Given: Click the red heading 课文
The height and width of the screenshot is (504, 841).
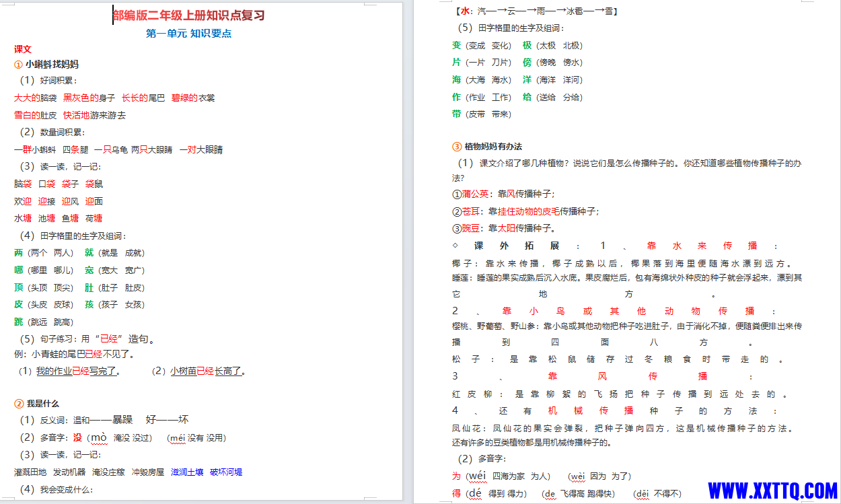Looking at the screenshot, I should point(23,49).
